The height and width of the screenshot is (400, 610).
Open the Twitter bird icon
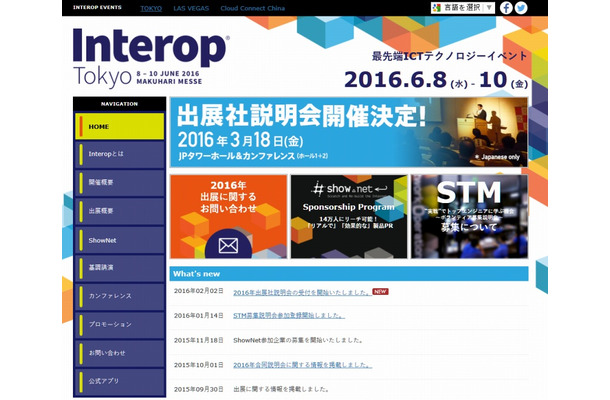[x=521, y=8]
